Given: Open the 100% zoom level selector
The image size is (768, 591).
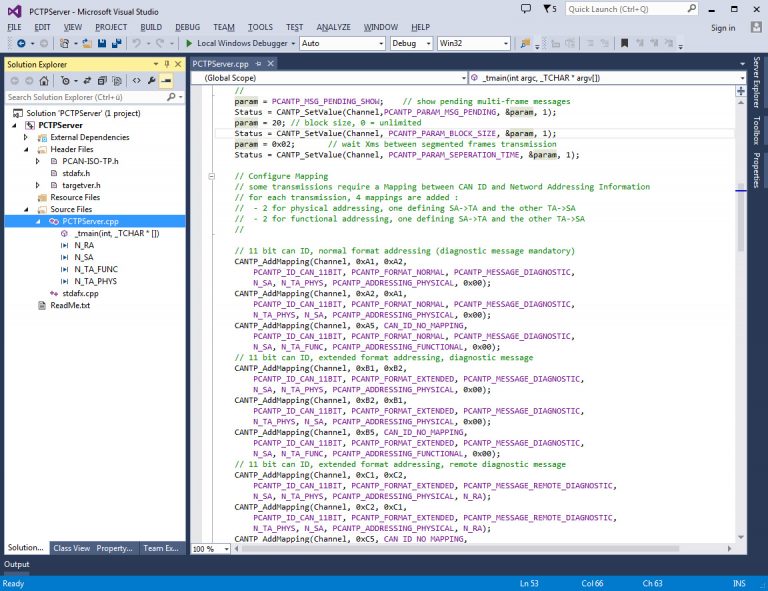Looking at the screenshot, I should click(209, 549).
